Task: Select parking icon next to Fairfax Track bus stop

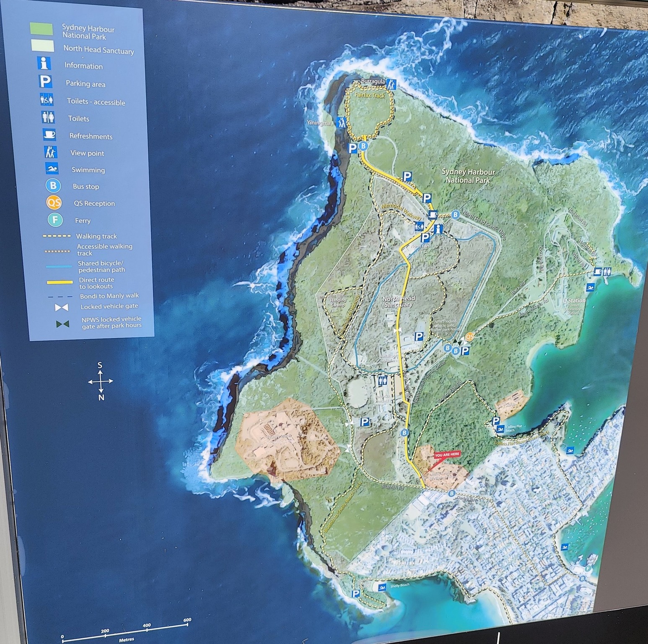Action: 353,147
